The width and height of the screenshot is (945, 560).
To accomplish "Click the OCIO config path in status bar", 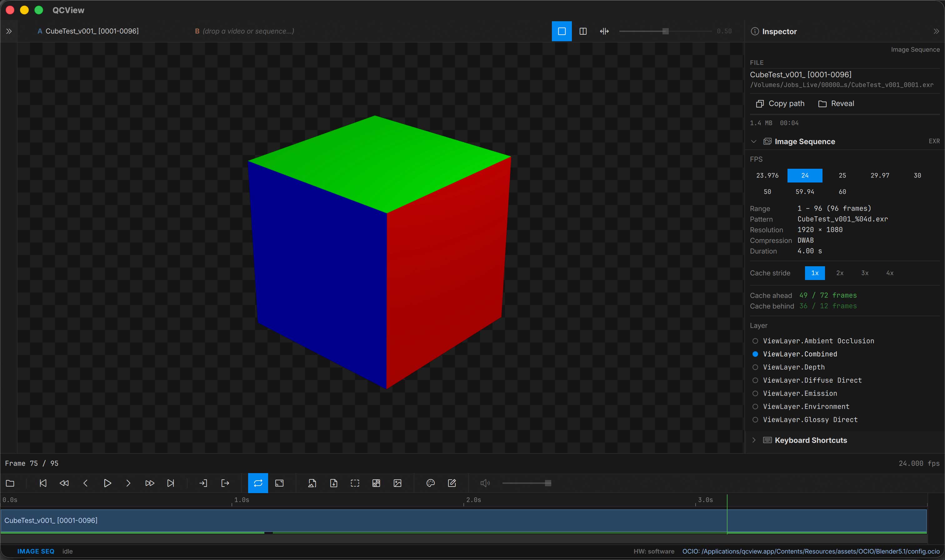I will [x=811, y=551].
